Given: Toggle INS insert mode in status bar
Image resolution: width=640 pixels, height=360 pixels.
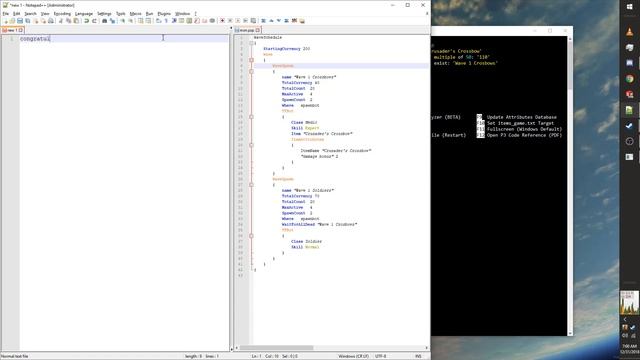Looking at the screenshot, I should point(418,356).
